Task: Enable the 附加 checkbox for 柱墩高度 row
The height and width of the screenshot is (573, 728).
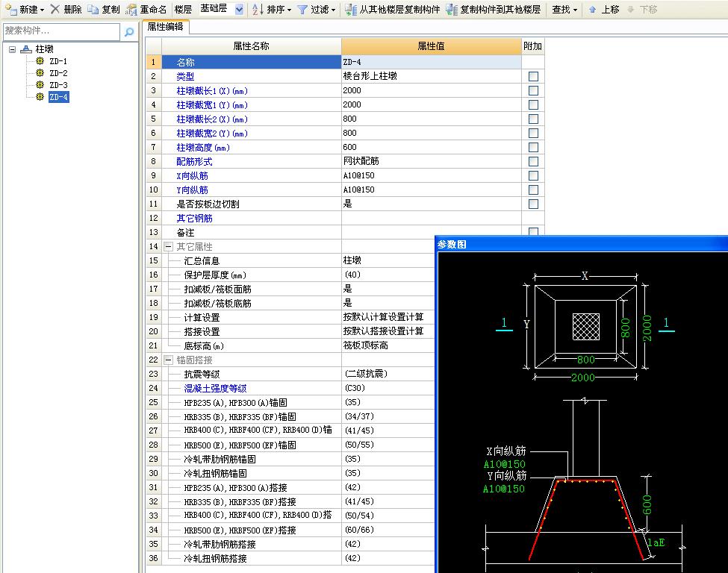Action: [533, 148]
